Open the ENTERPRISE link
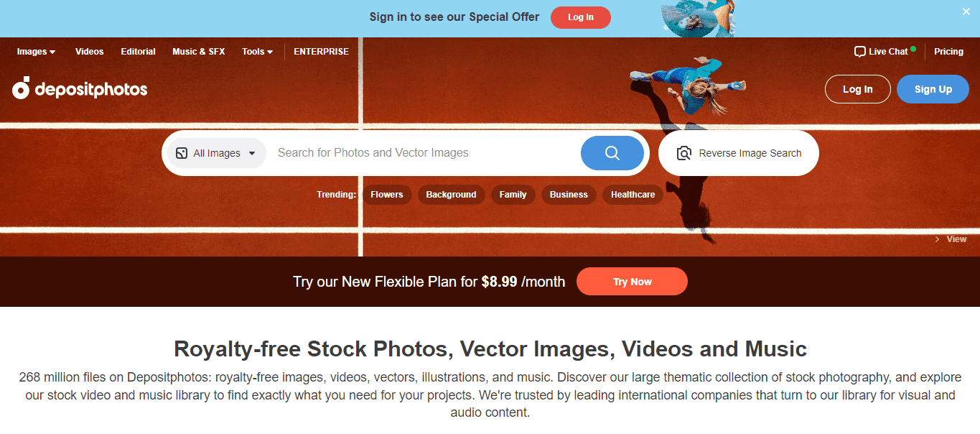 321,52
